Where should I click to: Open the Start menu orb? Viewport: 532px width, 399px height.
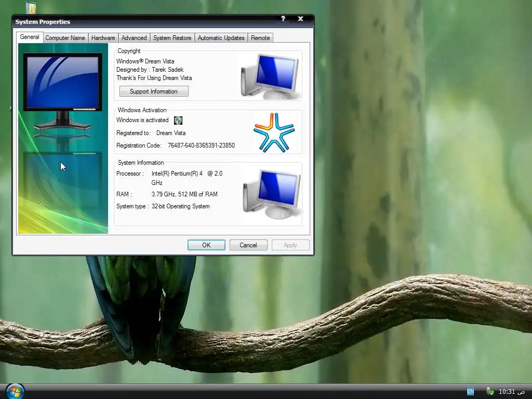coord(15,392)
